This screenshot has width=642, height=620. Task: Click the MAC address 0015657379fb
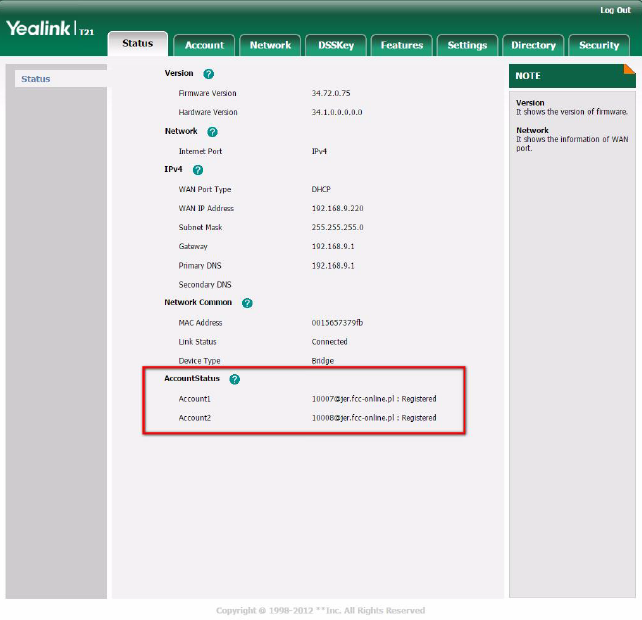point(337,323)
